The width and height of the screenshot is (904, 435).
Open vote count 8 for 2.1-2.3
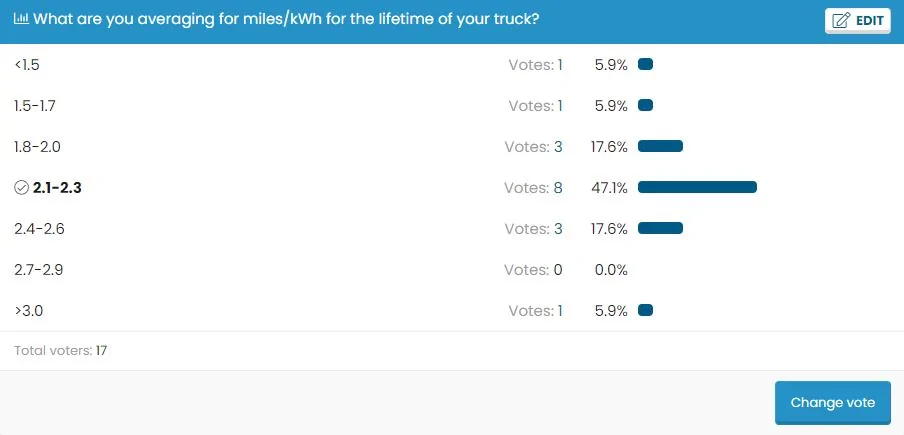point(558,187)
